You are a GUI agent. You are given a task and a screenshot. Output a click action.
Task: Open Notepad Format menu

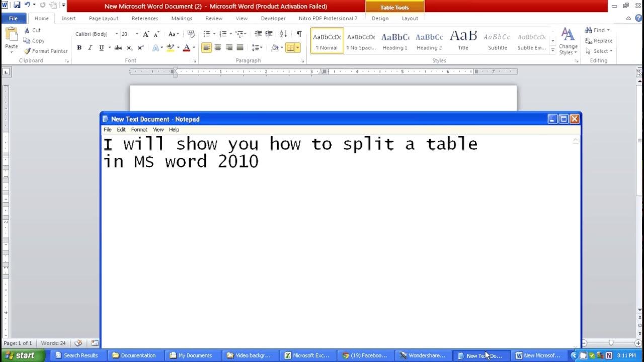click(x=139, y=130)
